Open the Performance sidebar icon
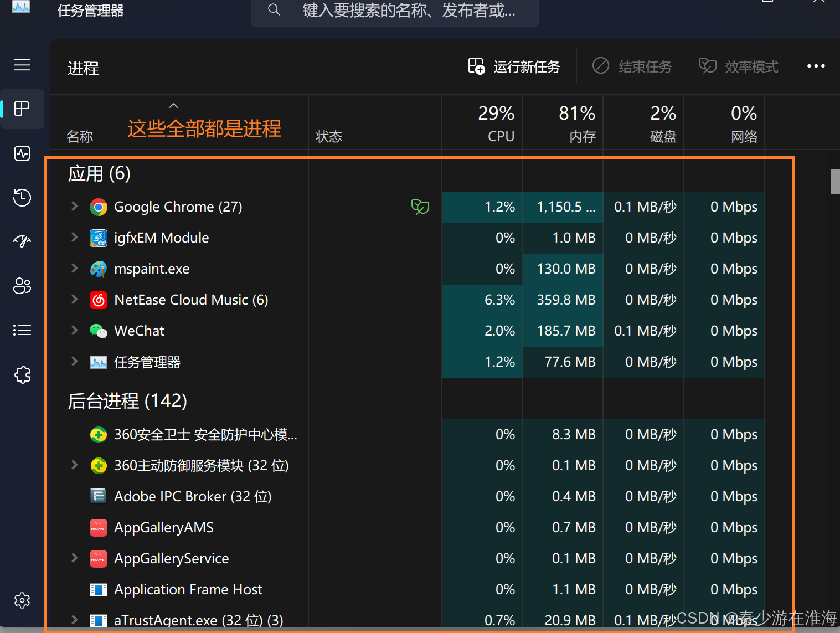 point(22,153)
